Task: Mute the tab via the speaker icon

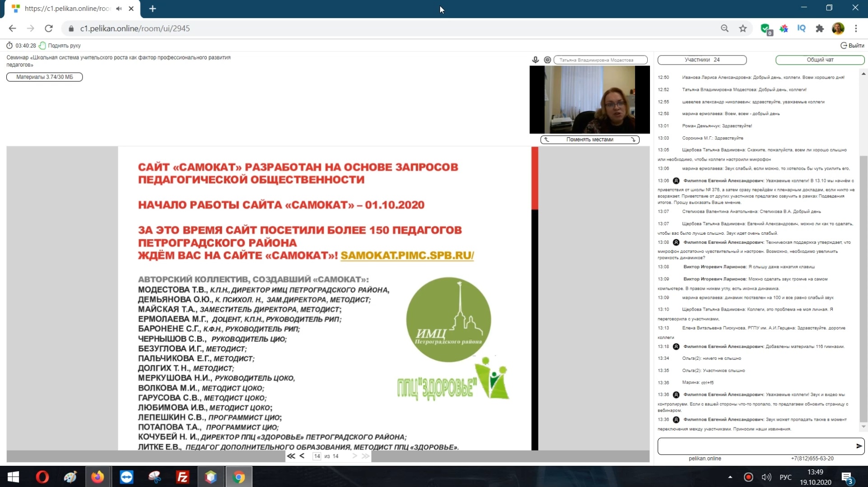Action: pos(119,9)
